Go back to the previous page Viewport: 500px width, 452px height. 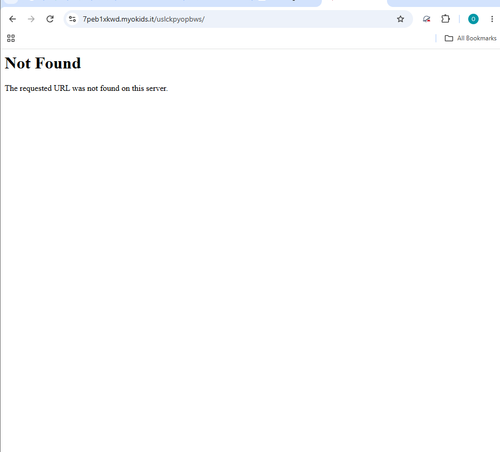(12, 19)
